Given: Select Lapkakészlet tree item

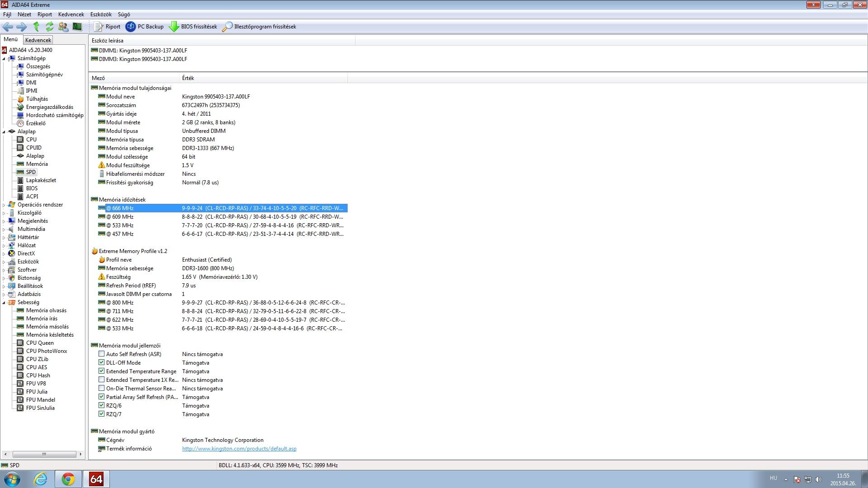Looking at the screenshot, I should coord(41,180).
